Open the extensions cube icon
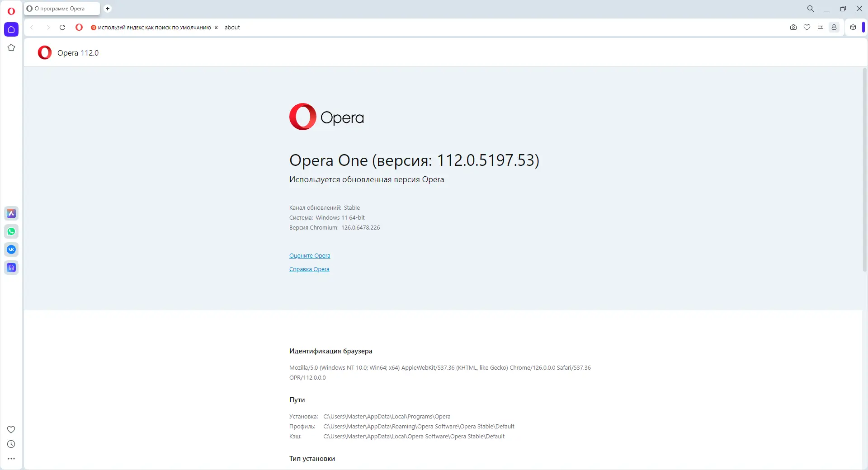This screenshot has height=470, width=868. pos(853,28)
